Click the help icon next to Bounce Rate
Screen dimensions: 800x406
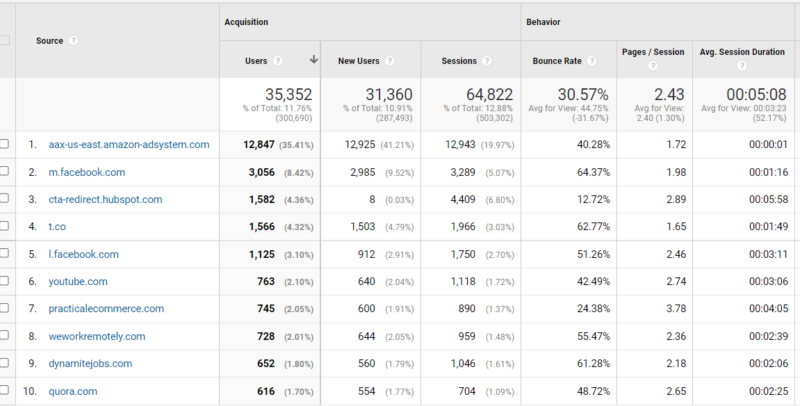click(x=591, y=61)
